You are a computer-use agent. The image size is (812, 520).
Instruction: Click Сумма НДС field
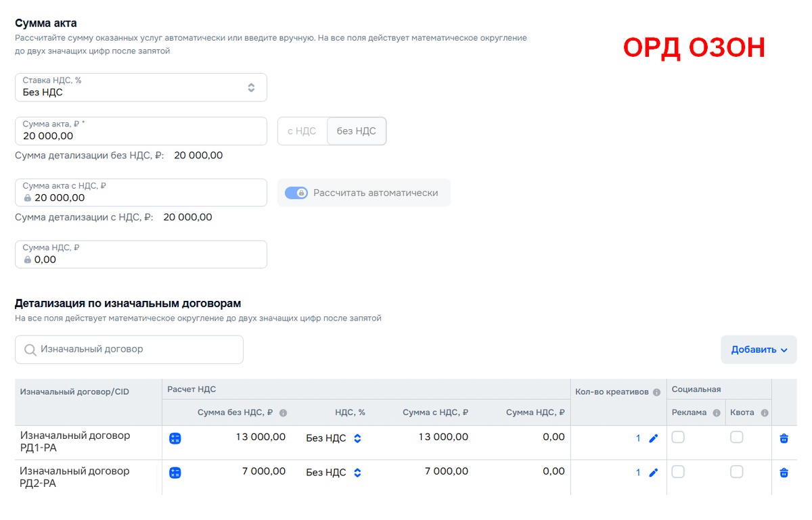click(x=141, y=254)
